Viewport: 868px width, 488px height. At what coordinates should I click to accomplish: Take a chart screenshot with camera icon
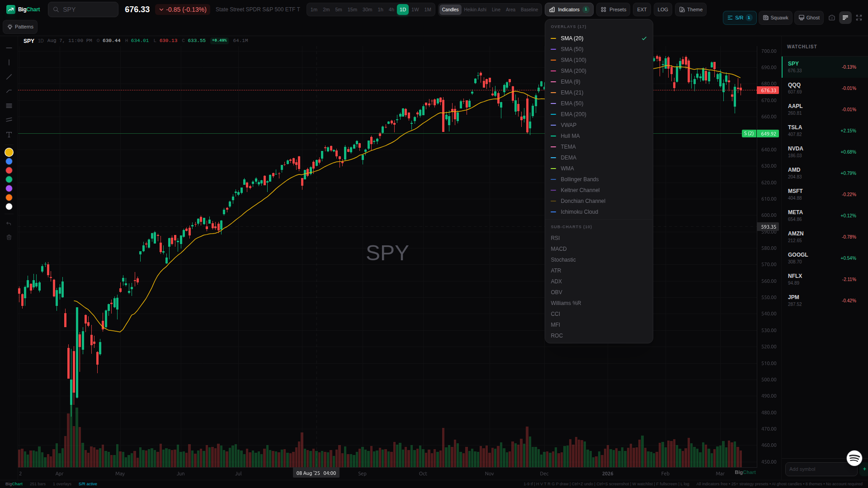(832, 18)
